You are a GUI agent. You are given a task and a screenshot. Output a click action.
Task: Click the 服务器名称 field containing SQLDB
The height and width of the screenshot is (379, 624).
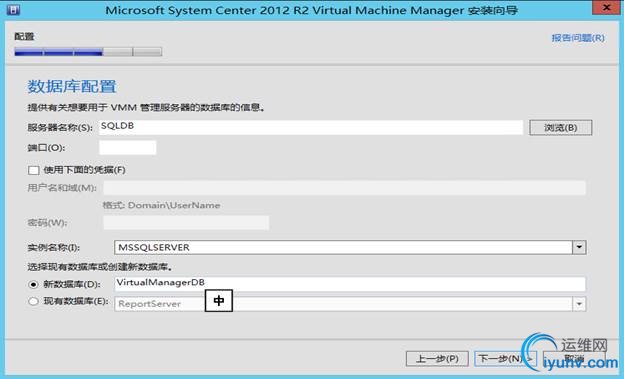click(310, 127)
